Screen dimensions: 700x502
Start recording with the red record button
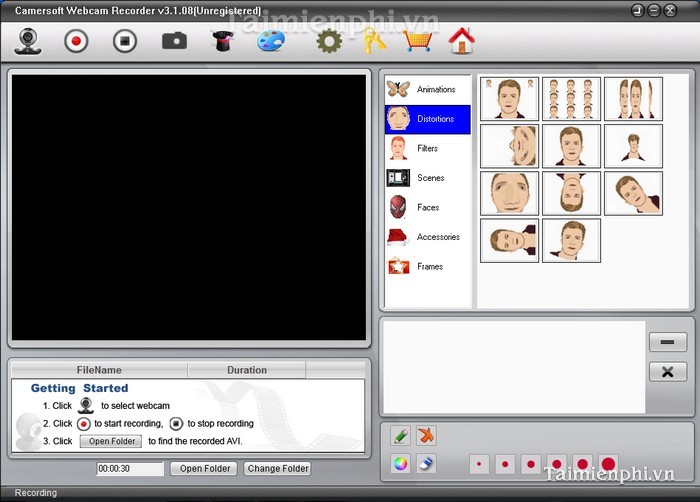[76, 41]
